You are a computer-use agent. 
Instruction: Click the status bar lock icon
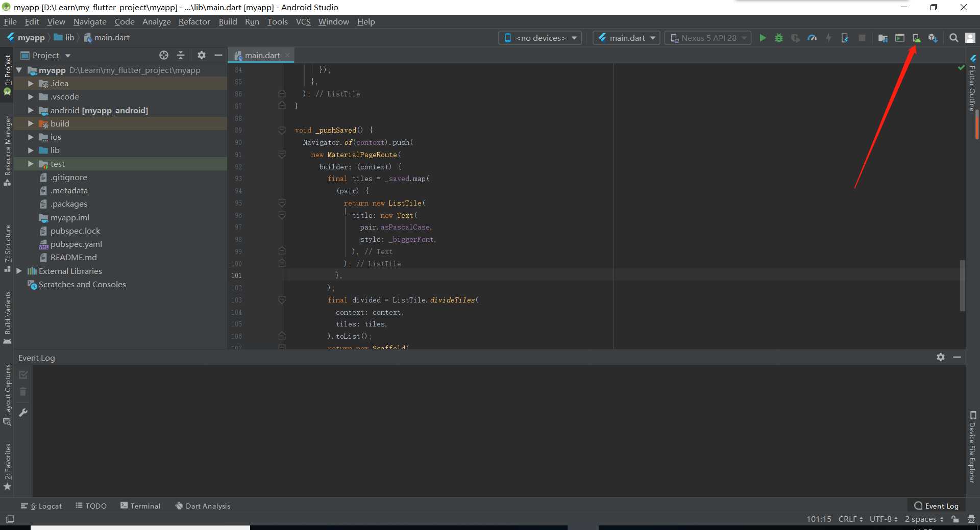pyautogui.click(x=955, y=519)
